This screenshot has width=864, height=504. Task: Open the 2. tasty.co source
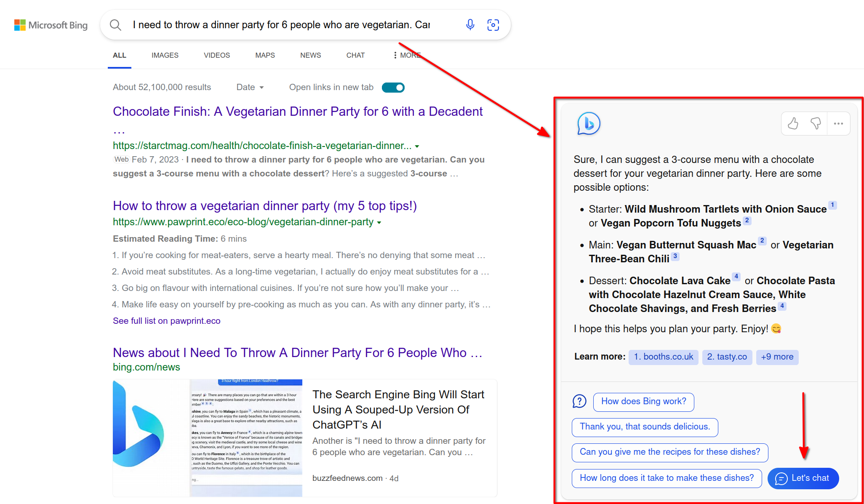[727, 357]
